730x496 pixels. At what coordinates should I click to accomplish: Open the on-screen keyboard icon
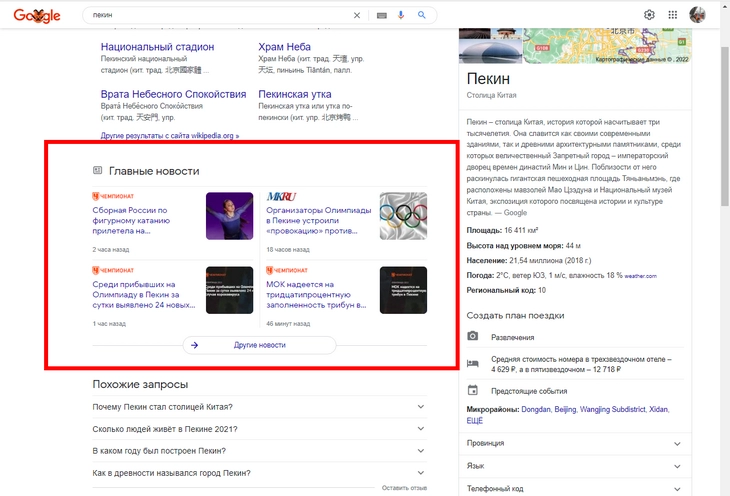pyautogui.click(x=382, y=15)
